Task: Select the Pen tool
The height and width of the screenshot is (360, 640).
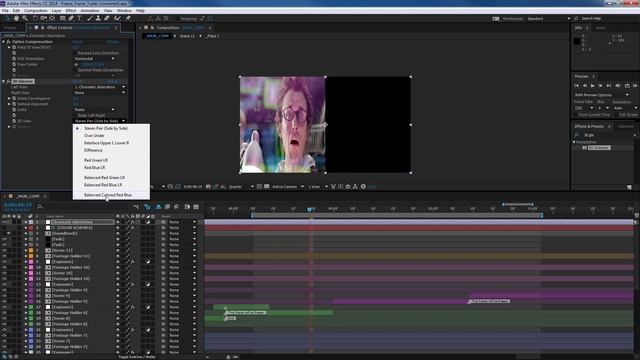Action: 71,18
